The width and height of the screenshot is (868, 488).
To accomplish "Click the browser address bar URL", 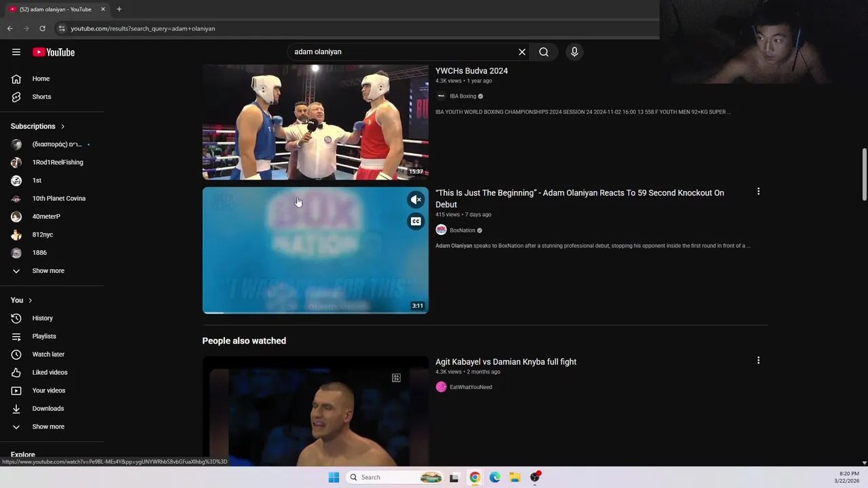I will point(142,28).
